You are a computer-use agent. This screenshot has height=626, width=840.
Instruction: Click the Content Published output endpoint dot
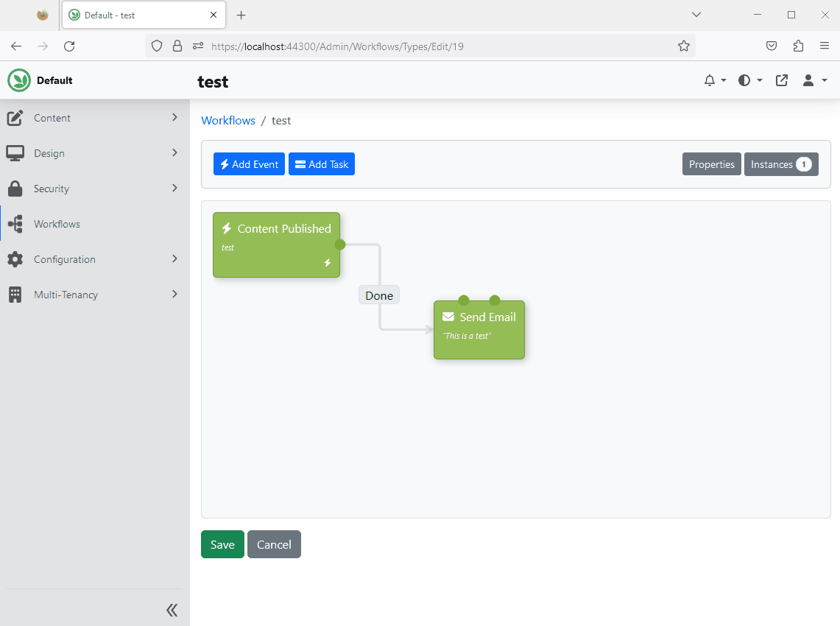tap(340, 245)
